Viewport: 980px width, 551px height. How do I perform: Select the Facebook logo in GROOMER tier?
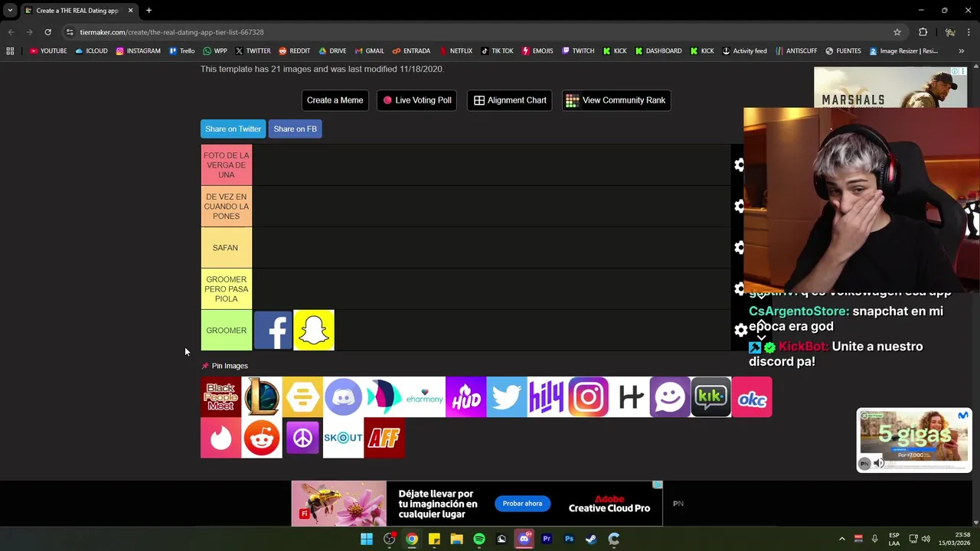coord(273,331)
